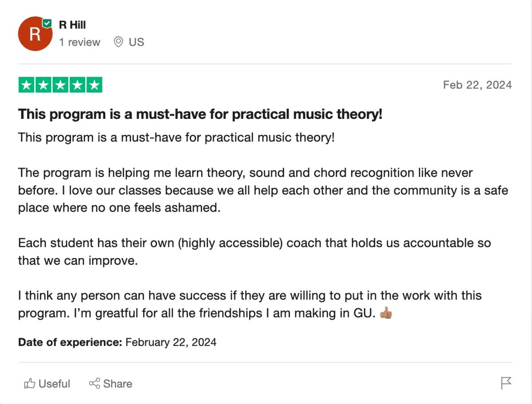Viewport: 532px width, 404px height.
Task: Click the location pin icon
Action: point(118,42)
